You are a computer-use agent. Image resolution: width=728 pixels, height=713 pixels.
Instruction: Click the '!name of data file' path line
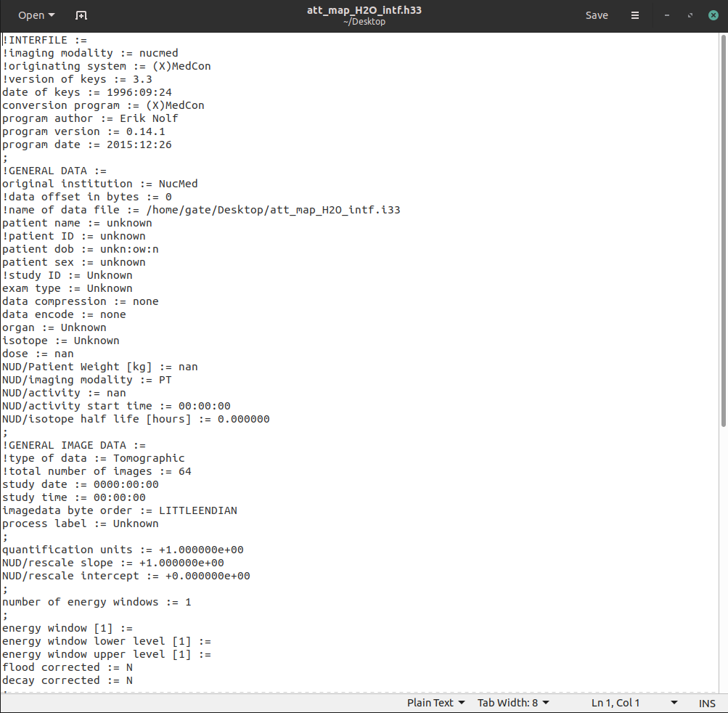(201, 210)
